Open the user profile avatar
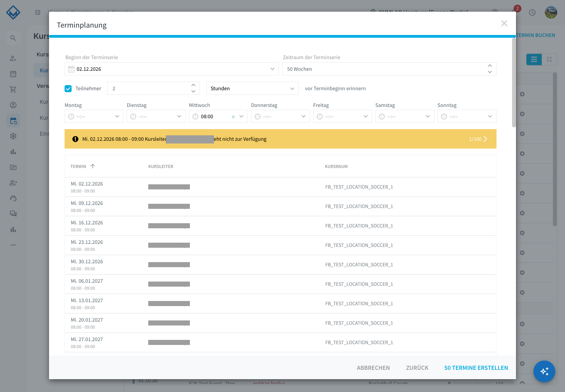This screenshot has width=565, height=392. pyautogui.click(x=551, y=12)
